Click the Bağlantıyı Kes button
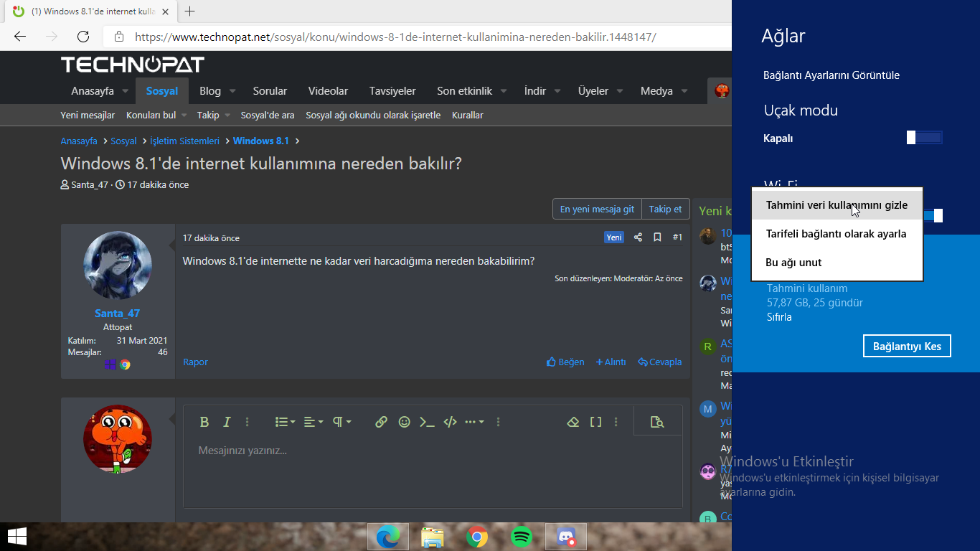The width and height of the screenshot is (980, 551). click(x=907, y=346)
